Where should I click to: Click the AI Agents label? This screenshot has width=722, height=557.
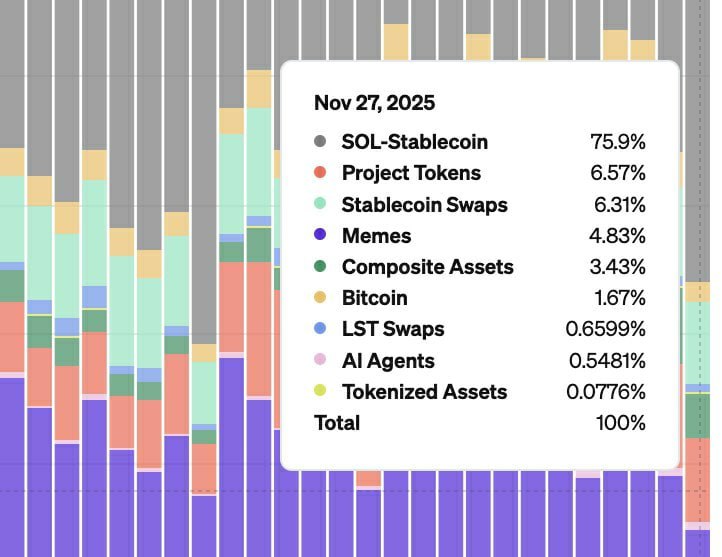click(x=388, y=360)
